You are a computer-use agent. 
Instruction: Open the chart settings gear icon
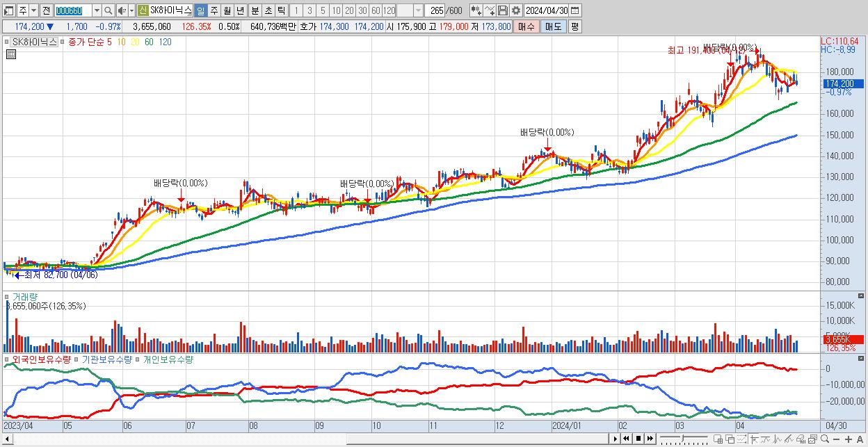(515, 10)
